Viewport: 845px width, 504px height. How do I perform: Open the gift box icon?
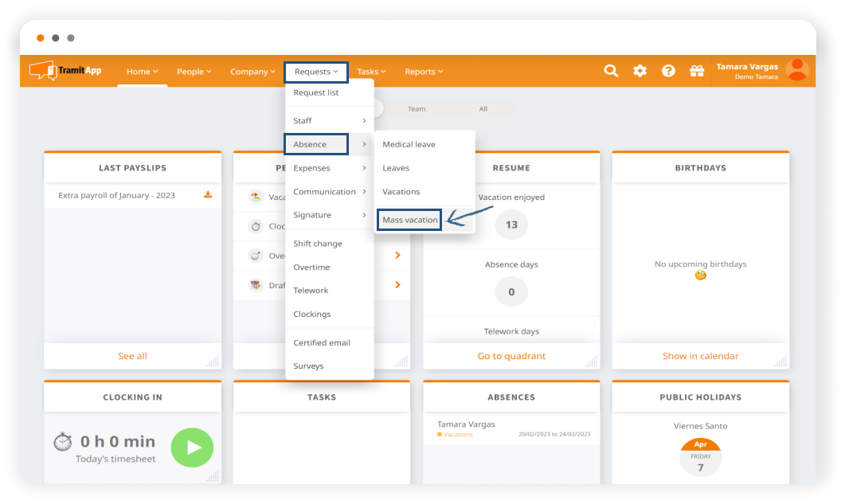click(x=697, y=71)
